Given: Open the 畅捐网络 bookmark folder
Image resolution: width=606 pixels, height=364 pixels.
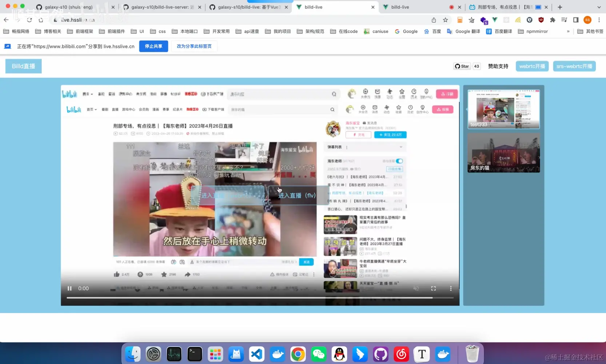Looking at the screenshot, I should (16, 31).
